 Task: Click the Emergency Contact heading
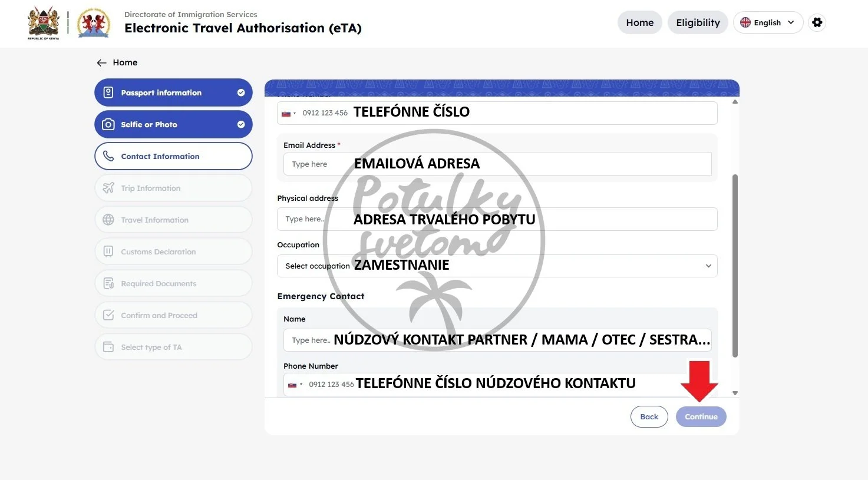coord(321,296)
